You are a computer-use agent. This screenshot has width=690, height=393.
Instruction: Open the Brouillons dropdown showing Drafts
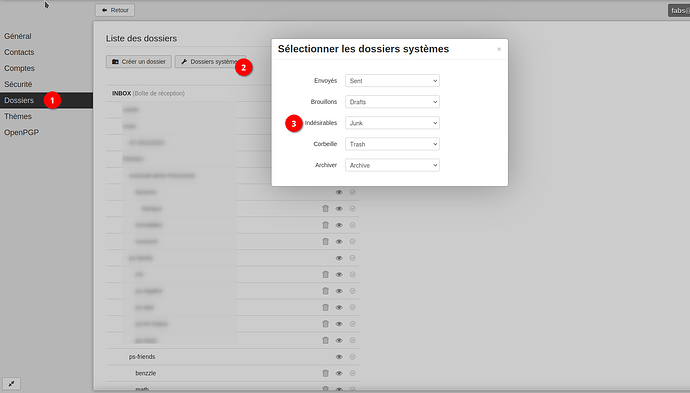(392, 102)
